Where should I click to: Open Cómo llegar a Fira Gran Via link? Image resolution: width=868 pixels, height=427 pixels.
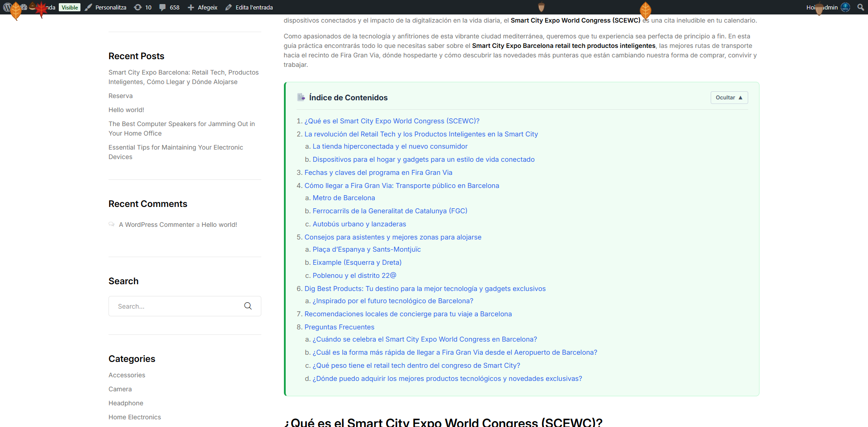pyautogui.click(x=402, y=186)
